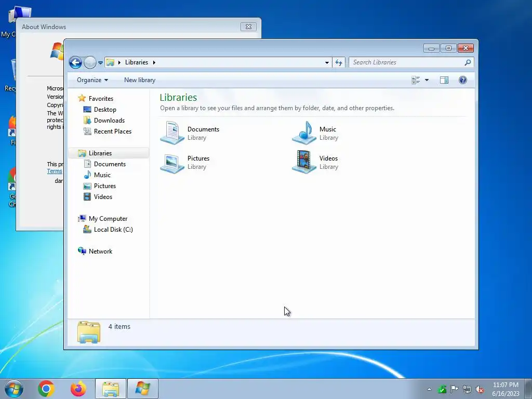Expand the arrow after Libraries breadcrumb

tap(154, 62)
